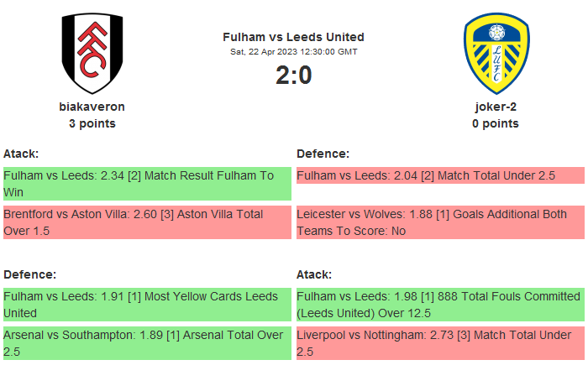Select Liverpool vs Nottingham Total Under 2.5 bet
Screen dimensions: 588x386
[x=440, y=343]
